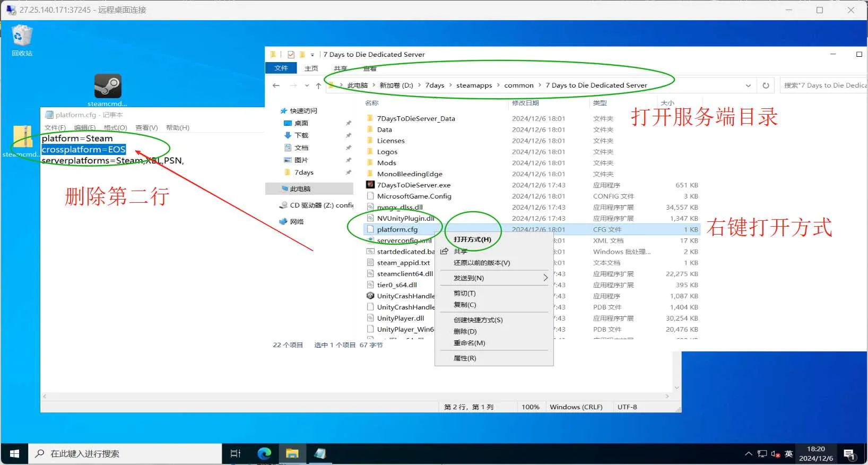Sort by 类型 column header

coord(600,103)
